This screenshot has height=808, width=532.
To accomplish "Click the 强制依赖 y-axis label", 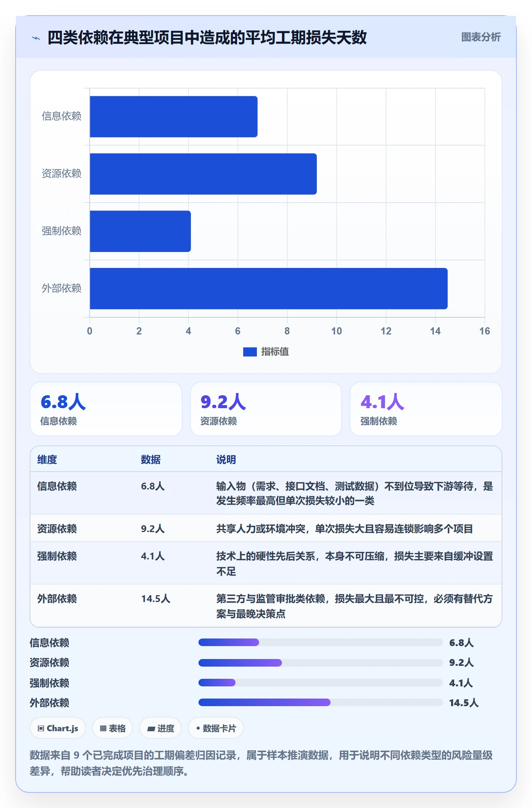I will pyautogui.click(x=62, y=231).
